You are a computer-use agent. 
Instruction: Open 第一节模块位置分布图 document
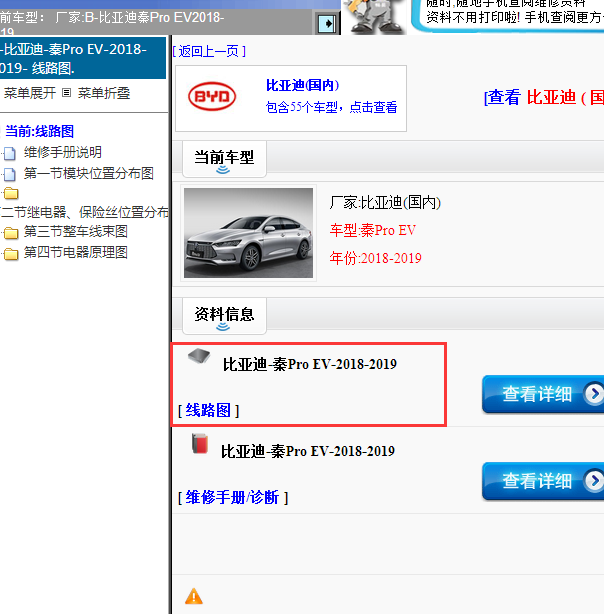pos(89,173)
